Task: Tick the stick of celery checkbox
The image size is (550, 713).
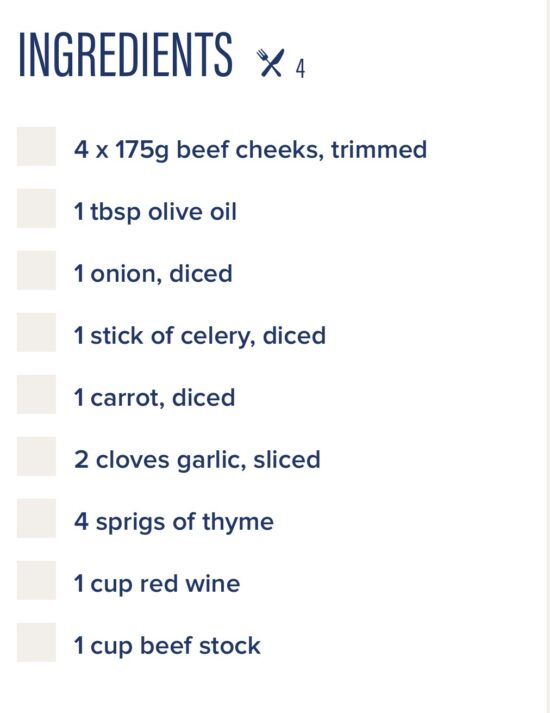Action: [x=36, y=332]
